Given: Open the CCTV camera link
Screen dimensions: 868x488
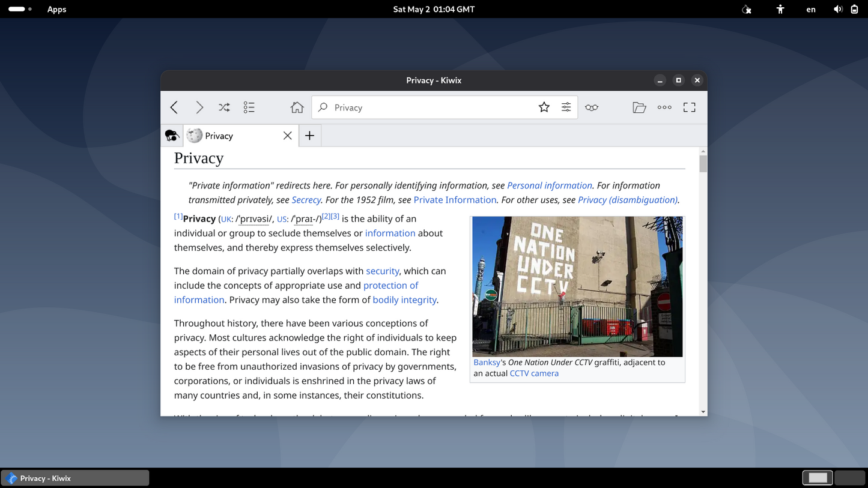Looking at the screenshot, I should click(x=534, y=373).
